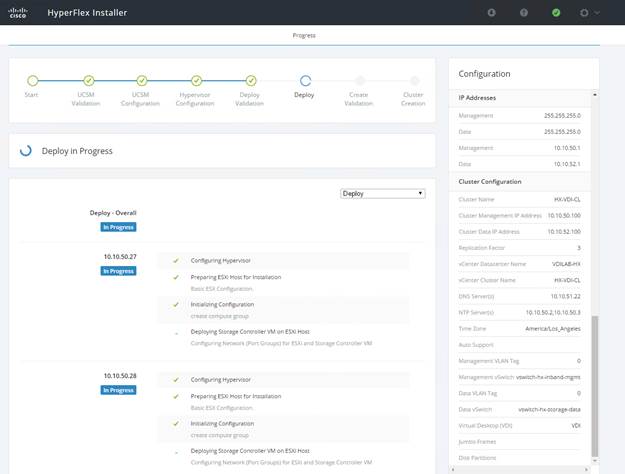This screenshot has height=474, width=625.
Task: Click the Time Zone value America/Los_Angeles
Action: [553, 329]
